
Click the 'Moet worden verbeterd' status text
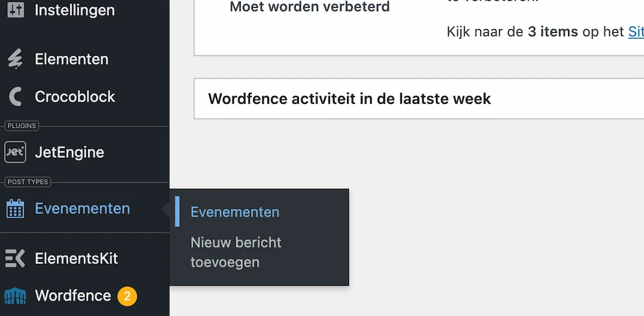coord(310,8)
